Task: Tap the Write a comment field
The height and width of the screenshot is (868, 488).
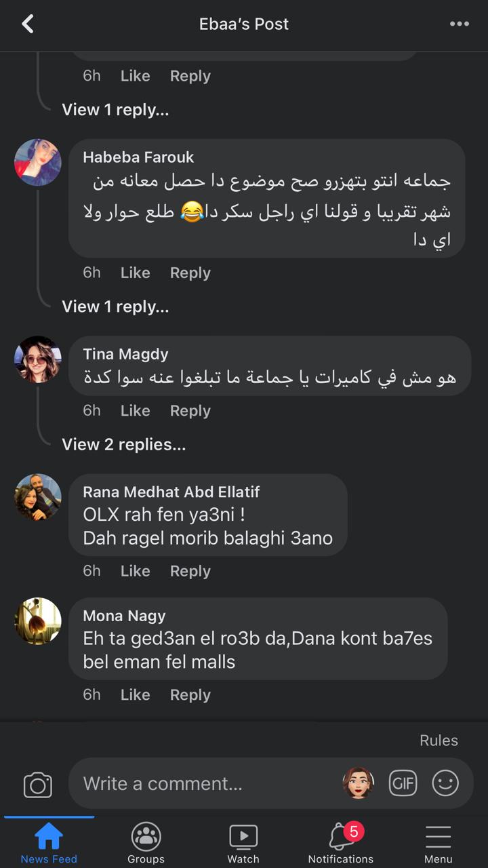Action: click(x=203, y=783)
